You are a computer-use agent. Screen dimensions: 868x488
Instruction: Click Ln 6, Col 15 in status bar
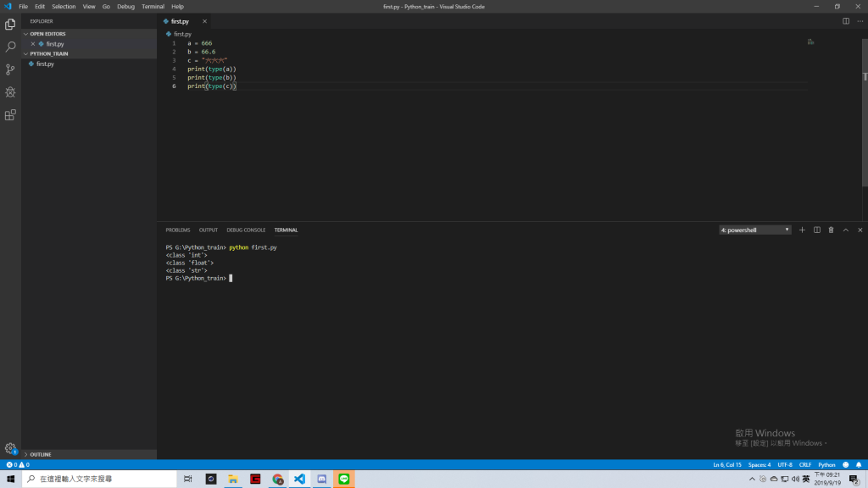tap(726, 465)
